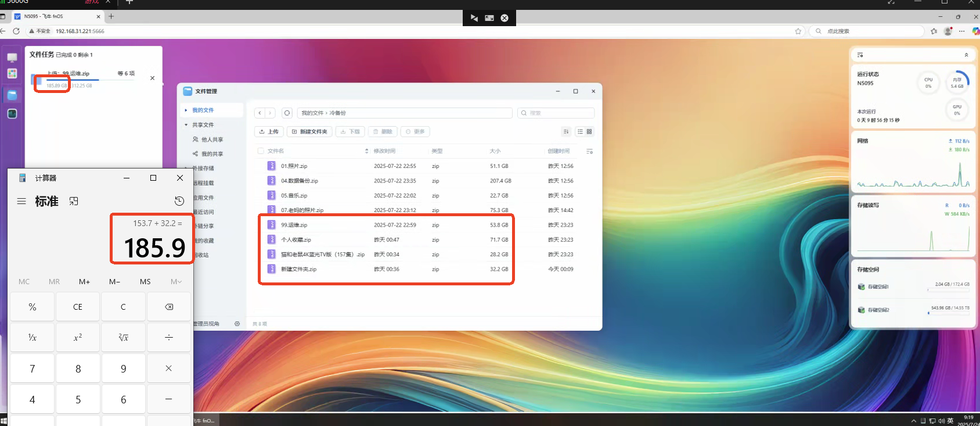Viewport: 980px width, 426px height.
Task: Open the sort order icon in toolbar
Action: (x=566, y=132)
